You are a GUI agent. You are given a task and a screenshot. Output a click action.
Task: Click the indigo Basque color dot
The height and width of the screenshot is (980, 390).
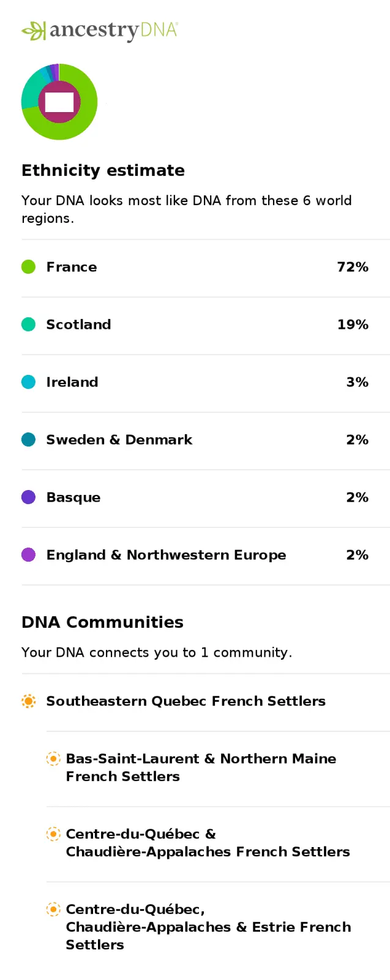[29, 497]
